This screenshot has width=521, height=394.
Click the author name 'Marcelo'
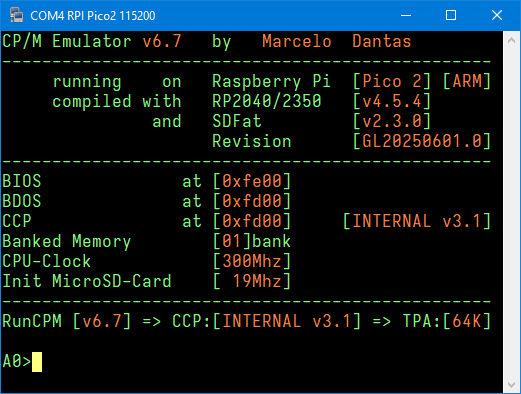click(297, 42)
